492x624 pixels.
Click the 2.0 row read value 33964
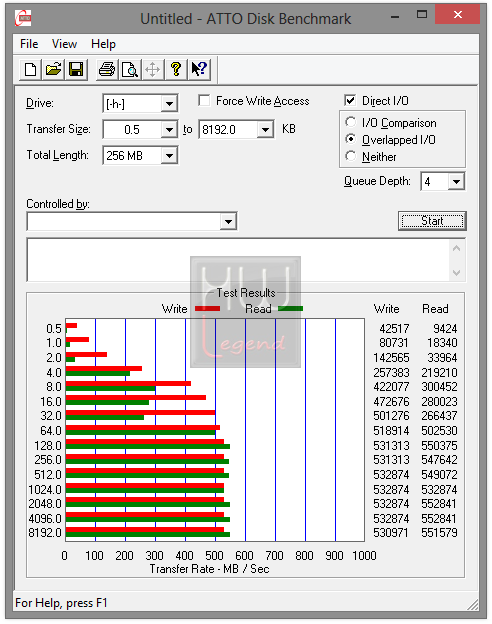tap(442, 358)
